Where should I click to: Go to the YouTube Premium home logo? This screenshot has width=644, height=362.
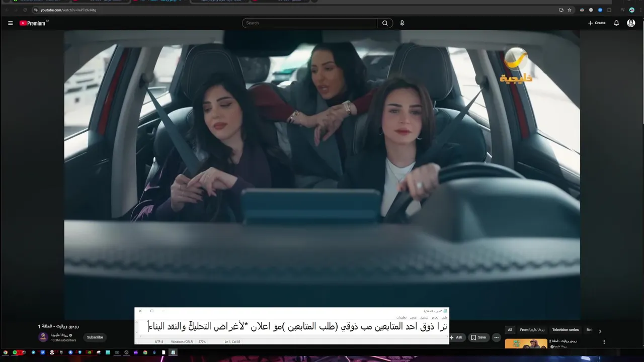tap(34, 23)
